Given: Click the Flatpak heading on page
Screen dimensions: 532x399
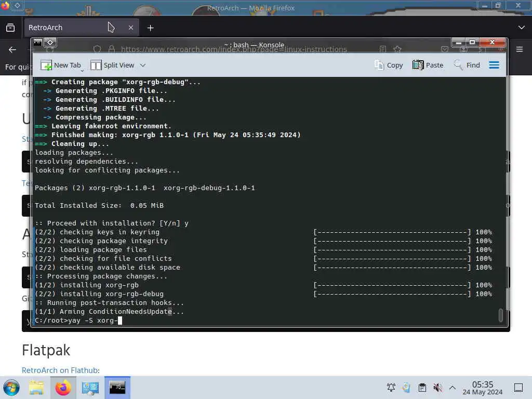Looking at the screenshot, I should point(46,350).
